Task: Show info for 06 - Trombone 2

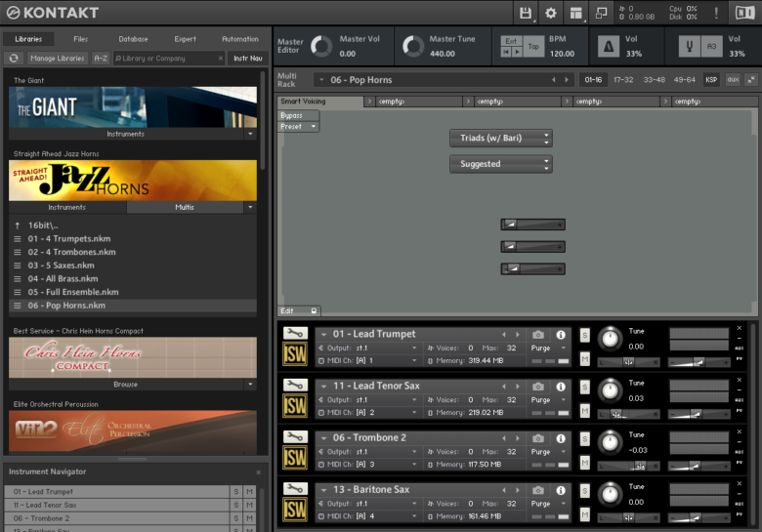Action: 561,438
